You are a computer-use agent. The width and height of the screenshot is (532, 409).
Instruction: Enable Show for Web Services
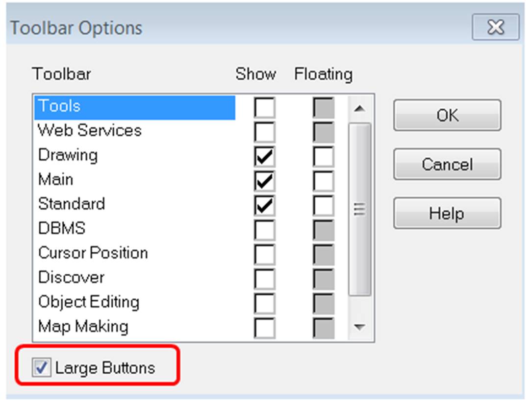tap(265, 130)
